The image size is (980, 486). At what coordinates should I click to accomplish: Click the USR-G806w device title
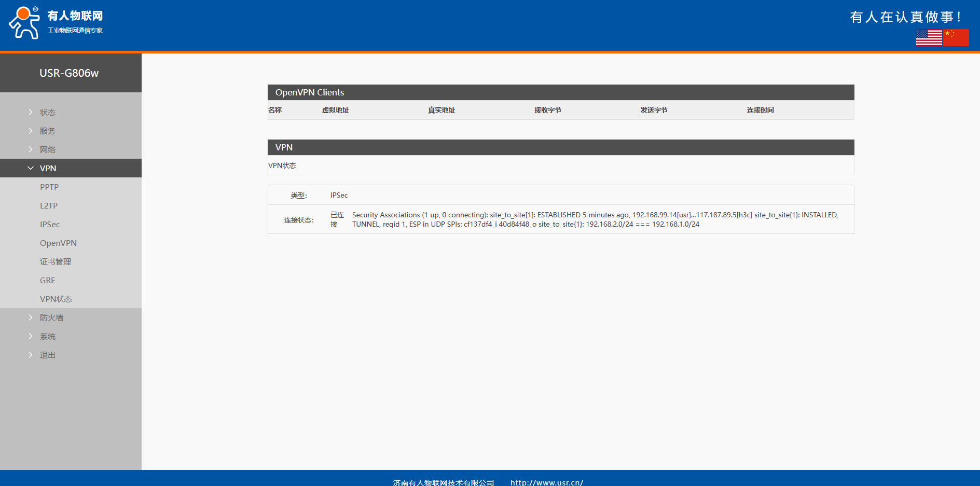(x=69, y=73)
